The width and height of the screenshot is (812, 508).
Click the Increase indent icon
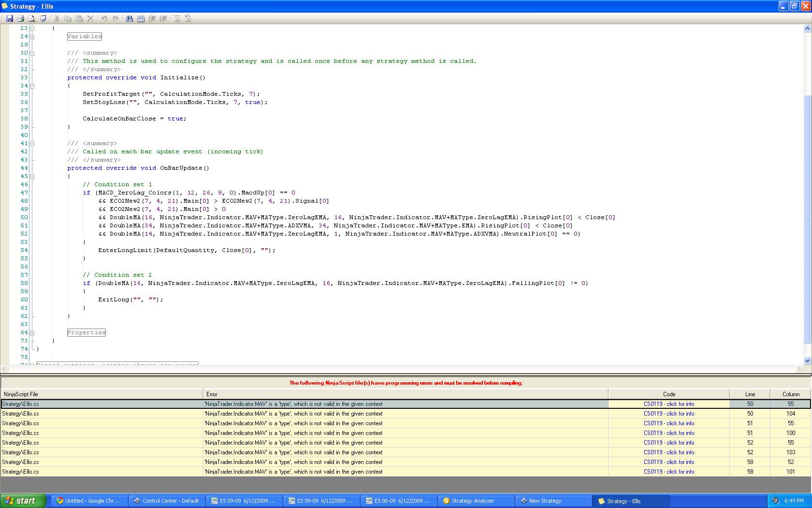coord(163,18)
